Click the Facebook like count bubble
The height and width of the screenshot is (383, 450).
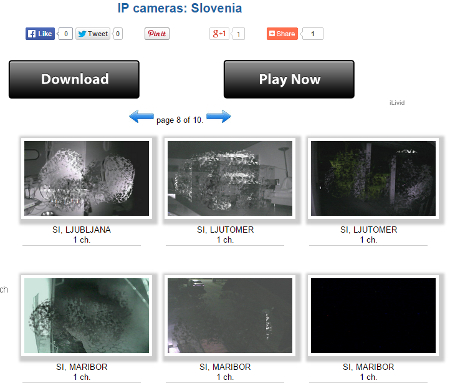pos(66,34)
